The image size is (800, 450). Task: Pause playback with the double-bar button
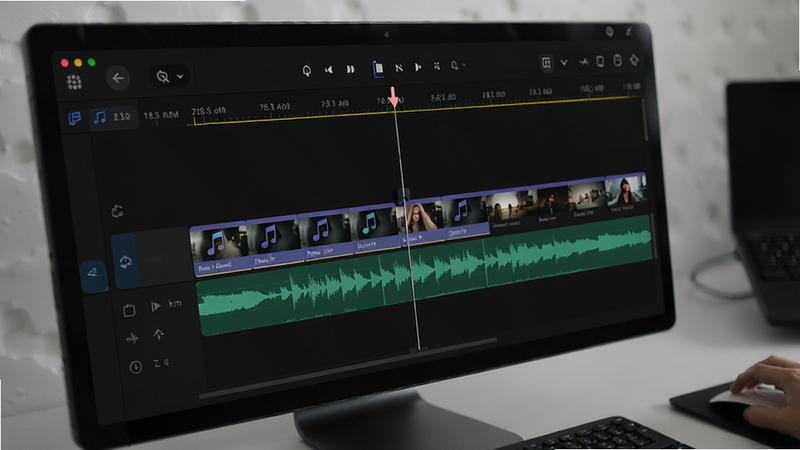coord(351,69)
